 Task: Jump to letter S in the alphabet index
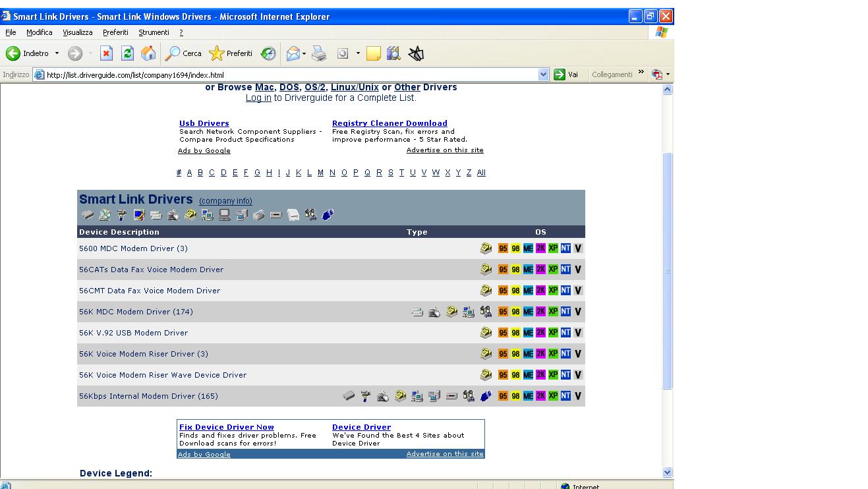pos(390,173)
